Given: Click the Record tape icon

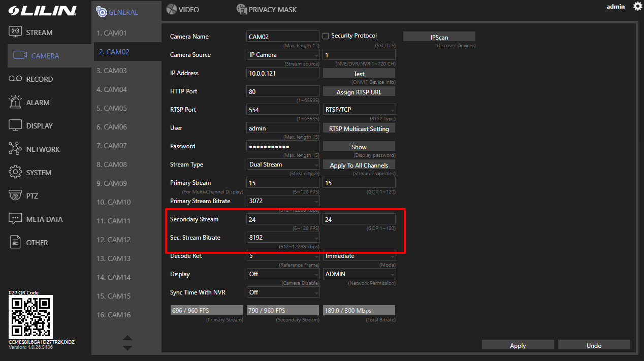Looking at the screenshot, I should pyautogui.click(x=16, y=79).
